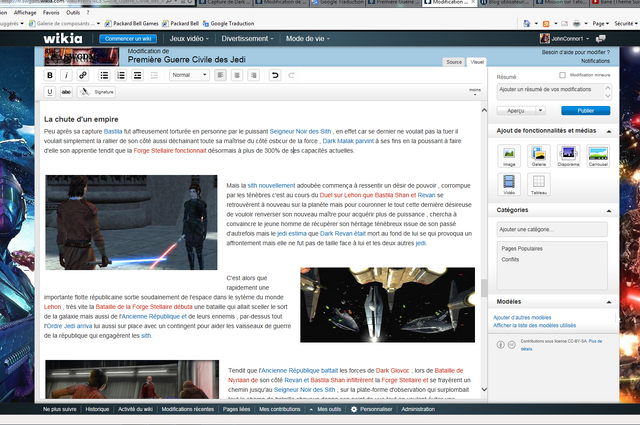Add an Image to the article
This screenshot has height=425, width=640.
tap(509, 156)
